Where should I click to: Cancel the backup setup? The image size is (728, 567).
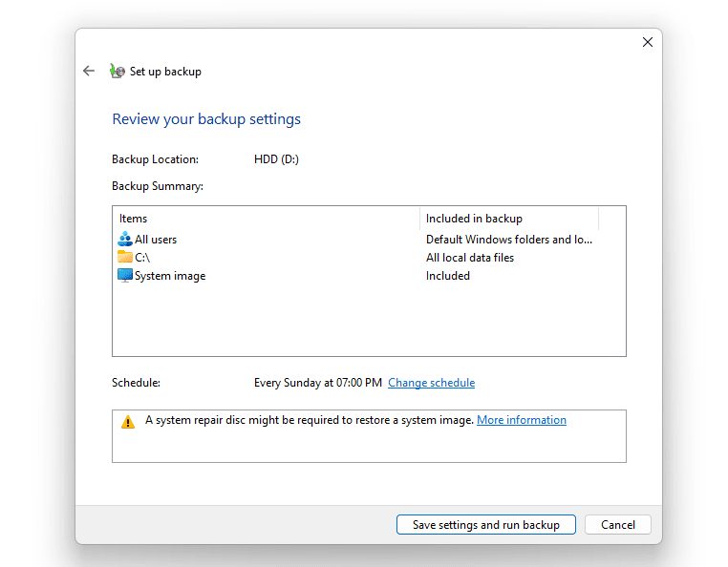click(x=617, y=524)
